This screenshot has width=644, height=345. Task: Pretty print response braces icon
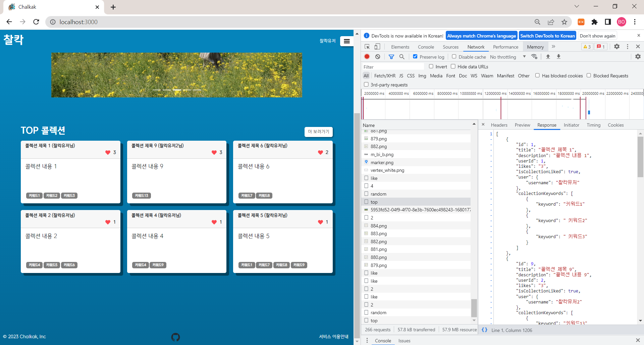pos(484,330)
